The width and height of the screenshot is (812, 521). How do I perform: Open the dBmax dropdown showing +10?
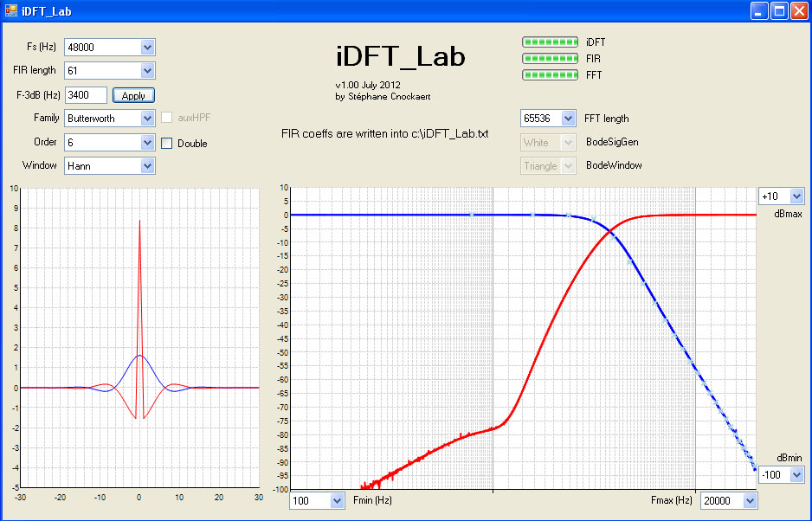[x=782, y=196]
